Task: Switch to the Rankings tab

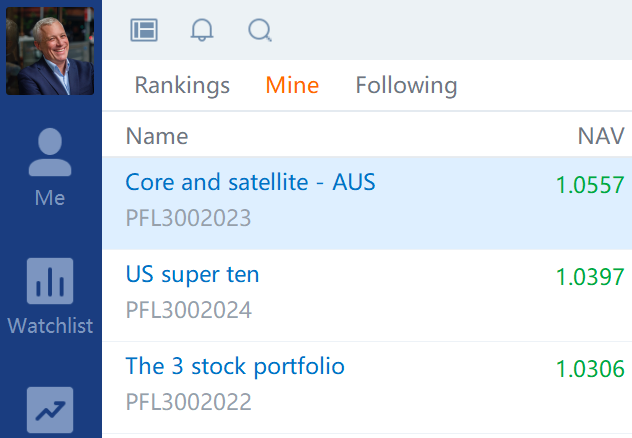Action: (182, 85)
